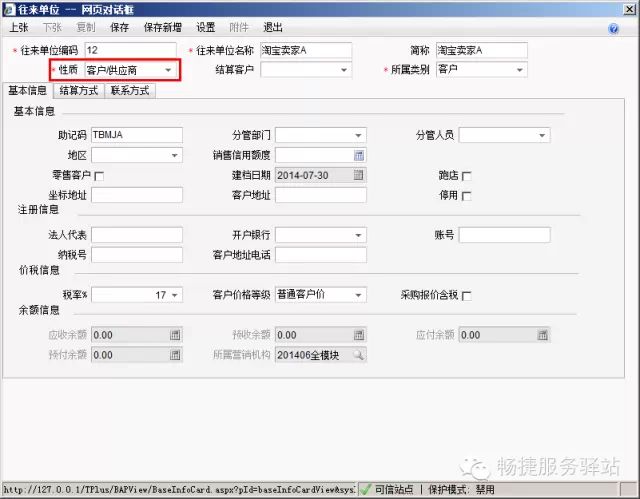Click the 客户地址 input field

321,195
